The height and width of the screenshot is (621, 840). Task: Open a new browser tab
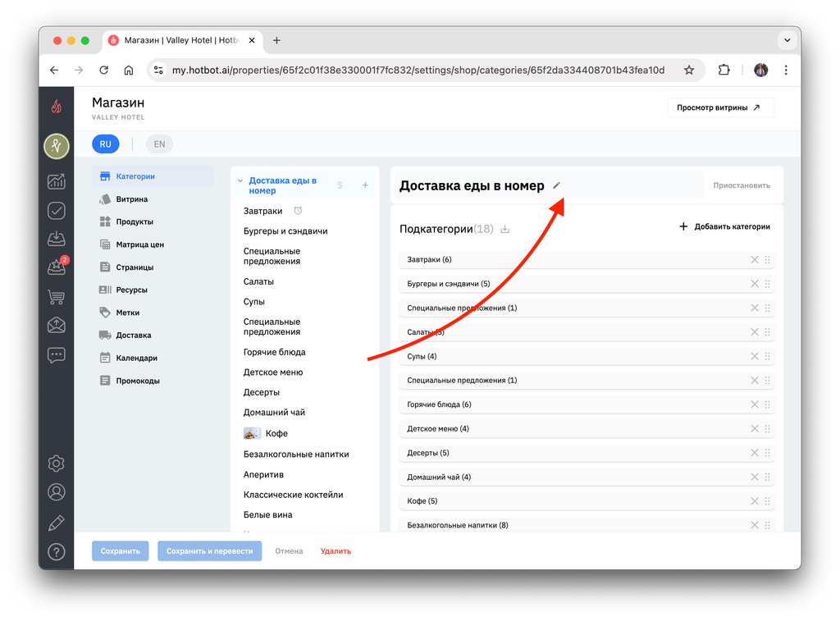(276, 40)
